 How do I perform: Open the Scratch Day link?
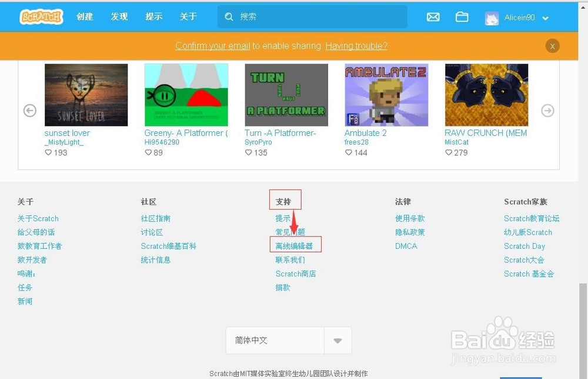(x=524, y=246)
